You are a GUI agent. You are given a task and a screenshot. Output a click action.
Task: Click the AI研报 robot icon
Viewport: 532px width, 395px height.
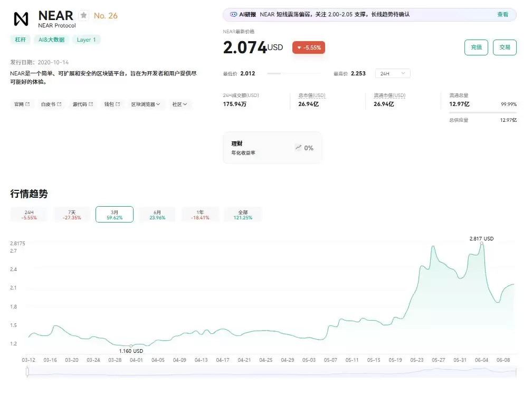coord(233,15)
